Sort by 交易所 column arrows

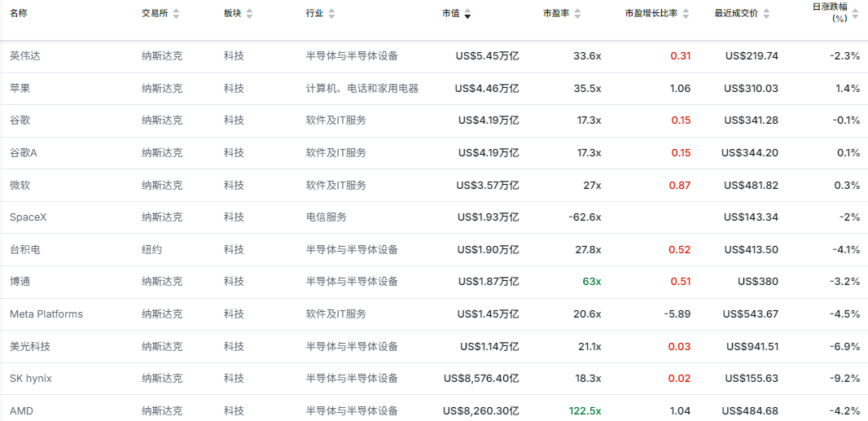(x=176, y=14)
